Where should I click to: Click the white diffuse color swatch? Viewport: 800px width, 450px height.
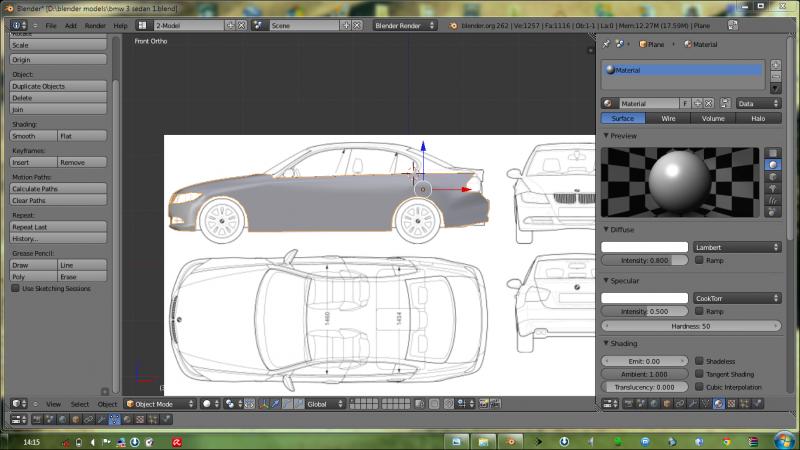click(645, 247)
